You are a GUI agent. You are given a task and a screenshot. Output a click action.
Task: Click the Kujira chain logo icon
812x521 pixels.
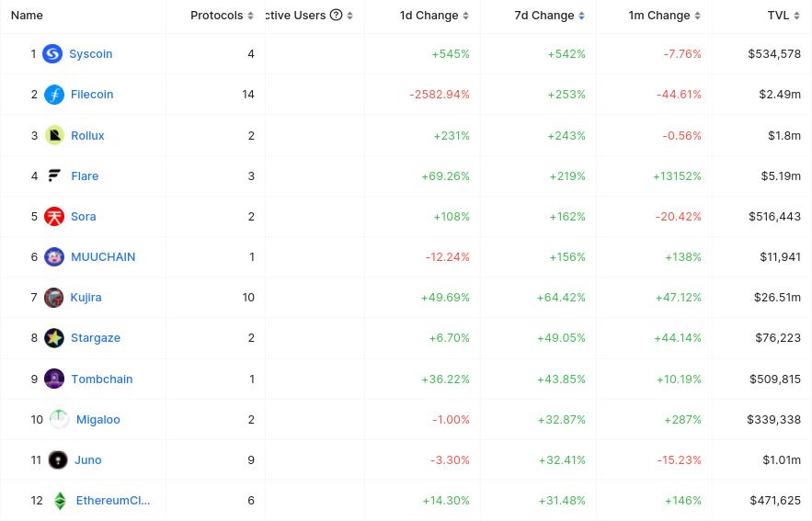54,297
